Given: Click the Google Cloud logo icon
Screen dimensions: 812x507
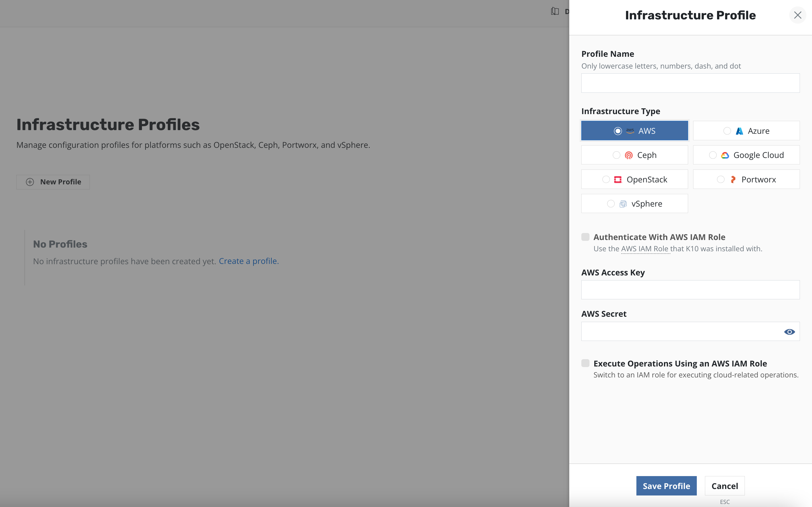Looking at the screenshot, I should point(725,155).
